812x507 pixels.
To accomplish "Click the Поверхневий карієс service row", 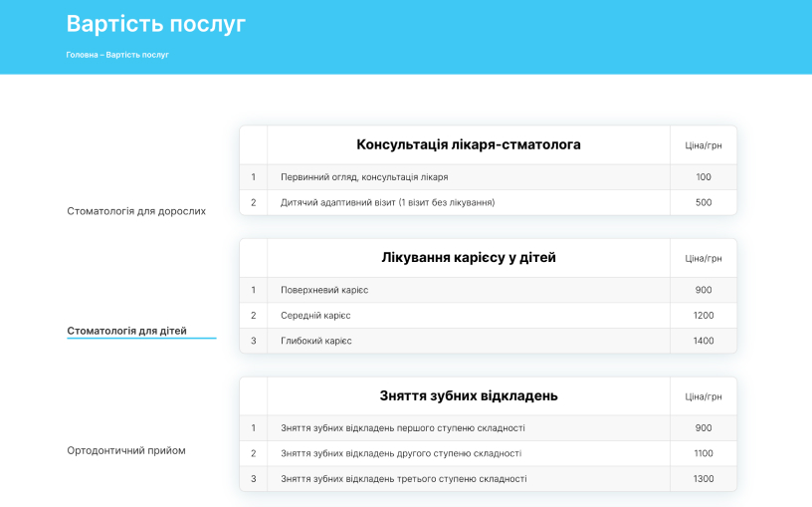I will (x=324, y=290).
